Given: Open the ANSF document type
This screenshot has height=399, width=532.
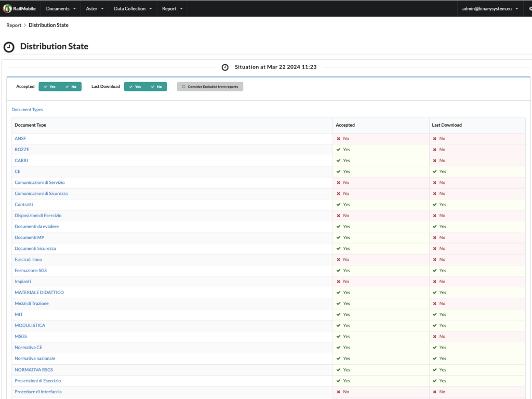Looking at the screenshot, I should (x=20, y=138).
